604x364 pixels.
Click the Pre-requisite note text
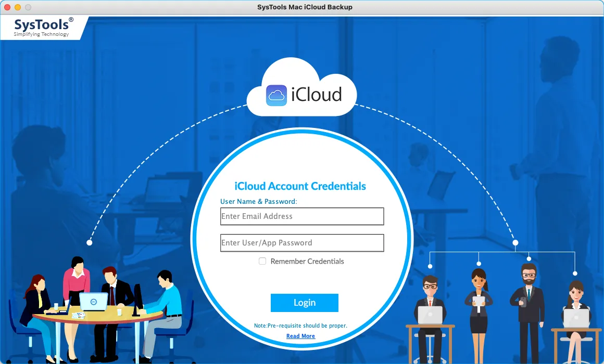300,326
